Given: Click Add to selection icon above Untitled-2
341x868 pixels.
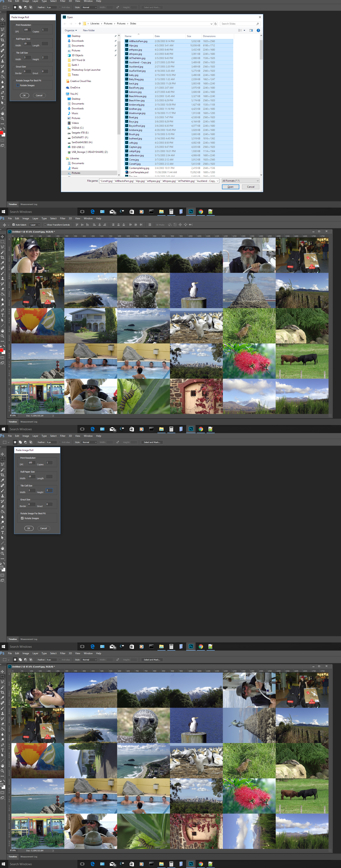Looking at the screenshot, I should (20, 659).
